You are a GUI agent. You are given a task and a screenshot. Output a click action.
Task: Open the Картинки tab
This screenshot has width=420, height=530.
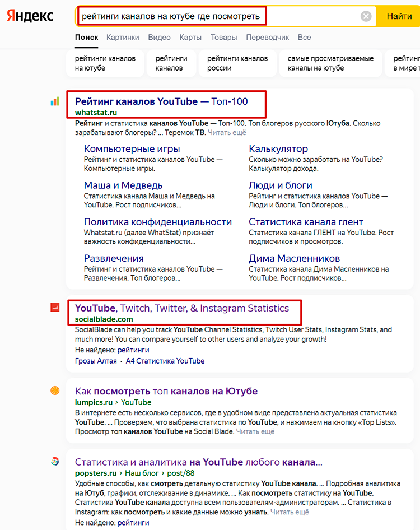pyautogui.click(x=123, y=37)
